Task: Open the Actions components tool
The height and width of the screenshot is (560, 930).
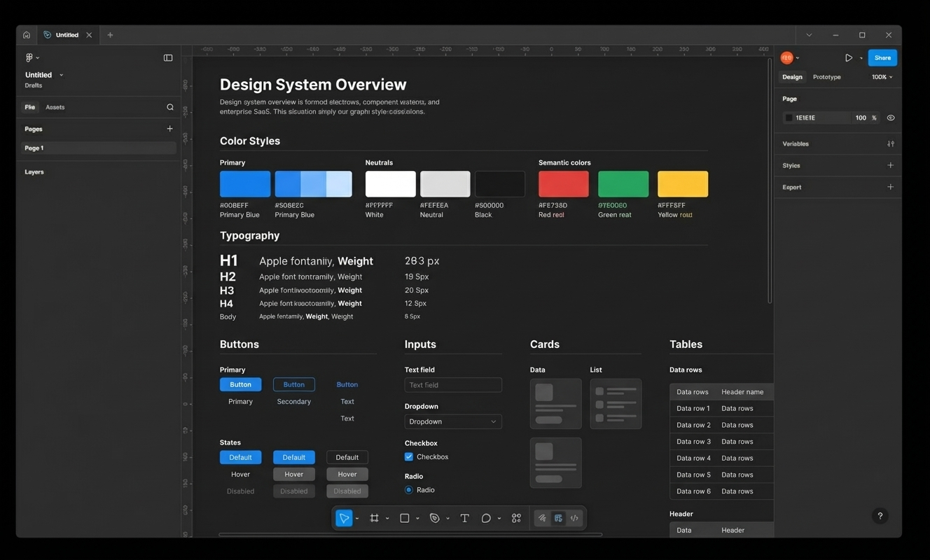Action: click(x=516, y=519)
